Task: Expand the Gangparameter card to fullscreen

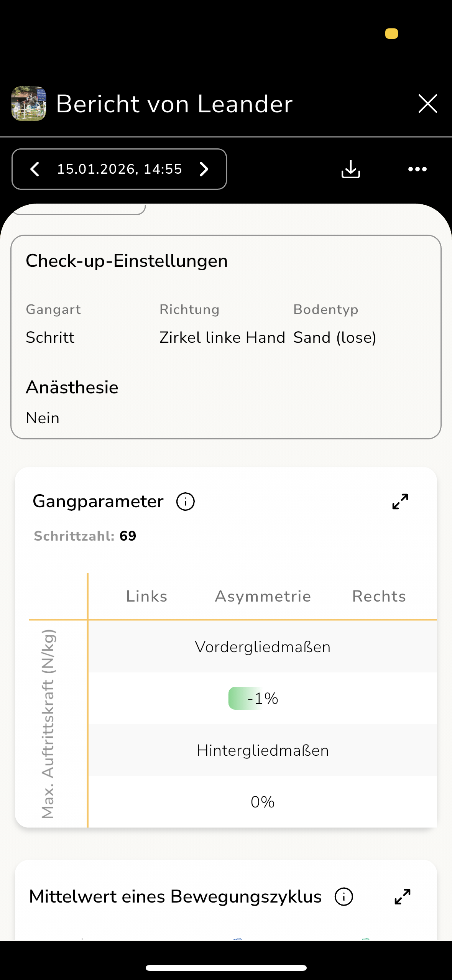Action: pos(400,502)
